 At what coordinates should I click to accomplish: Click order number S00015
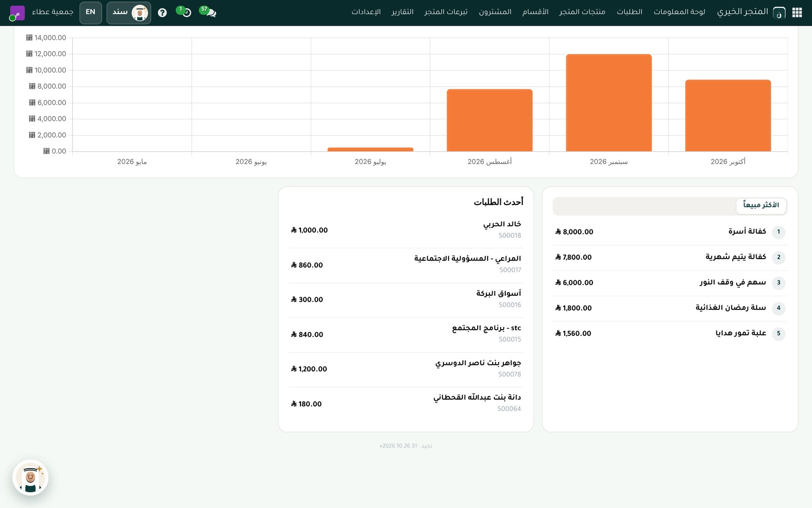(x=510, y=340)
